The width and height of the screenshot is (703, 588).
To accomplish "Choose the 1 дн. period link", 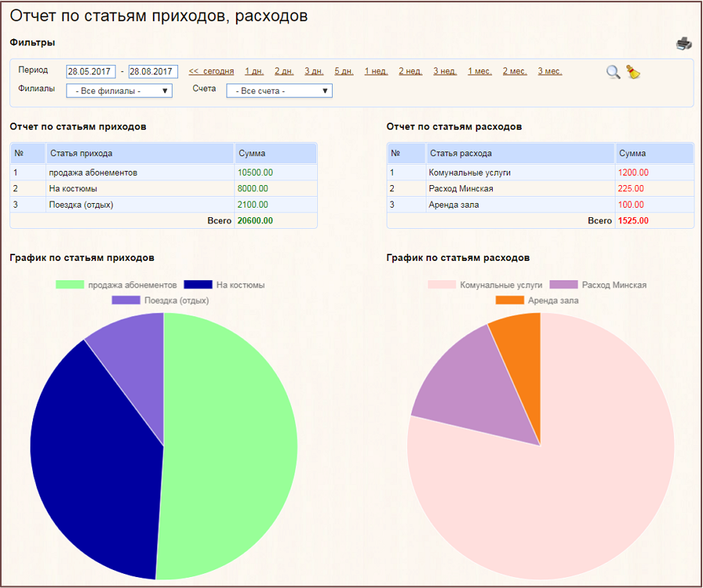I will (x=254, y=71).
